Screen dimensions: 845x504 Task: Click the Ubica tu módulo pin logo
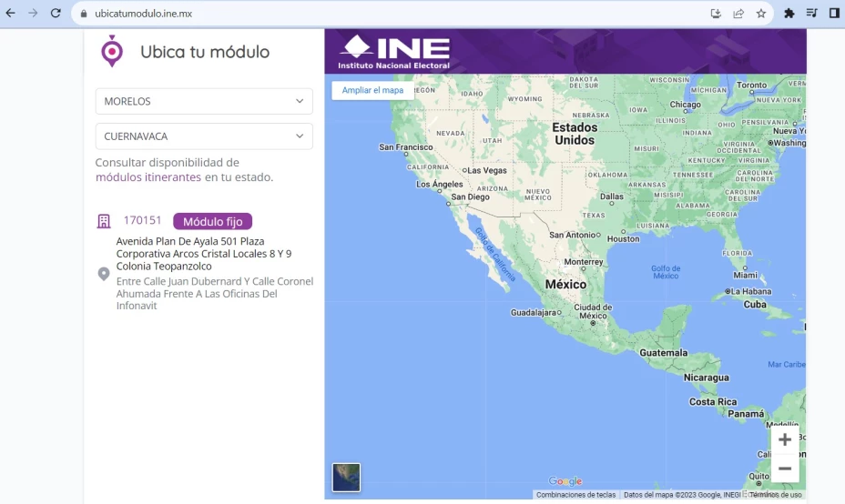click(112, 51)
